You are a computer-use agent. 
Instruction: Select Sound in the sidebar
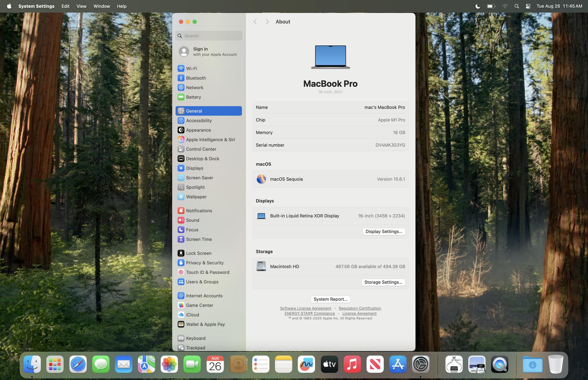coord(209,220)
